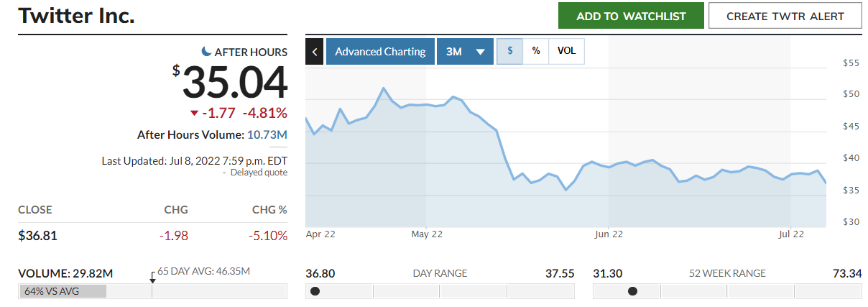Open the 3M time range dropdown
Screen dimensions: 868x307
464,52
